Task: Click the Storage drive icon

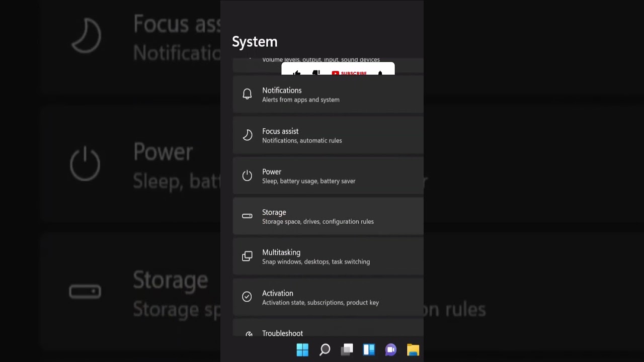Action: [x=247, y=216]
